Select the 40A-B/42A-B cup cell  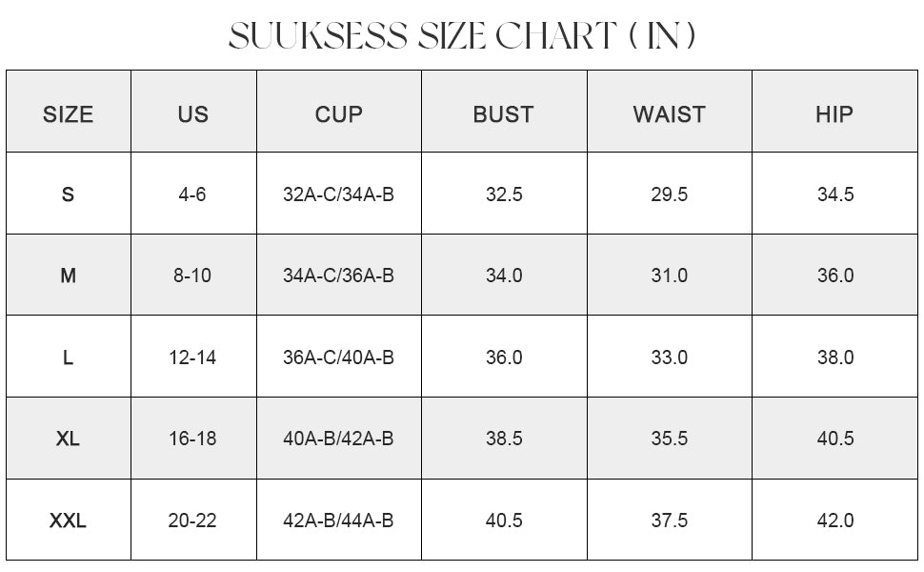click(x=338, y=439)
